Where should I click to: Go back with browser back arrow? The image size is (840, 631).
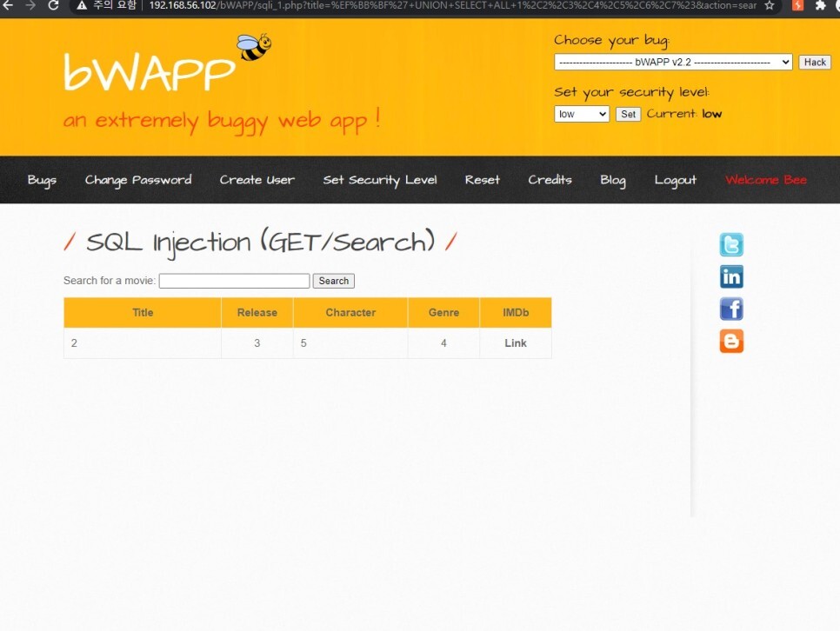[x=8, y=6]
